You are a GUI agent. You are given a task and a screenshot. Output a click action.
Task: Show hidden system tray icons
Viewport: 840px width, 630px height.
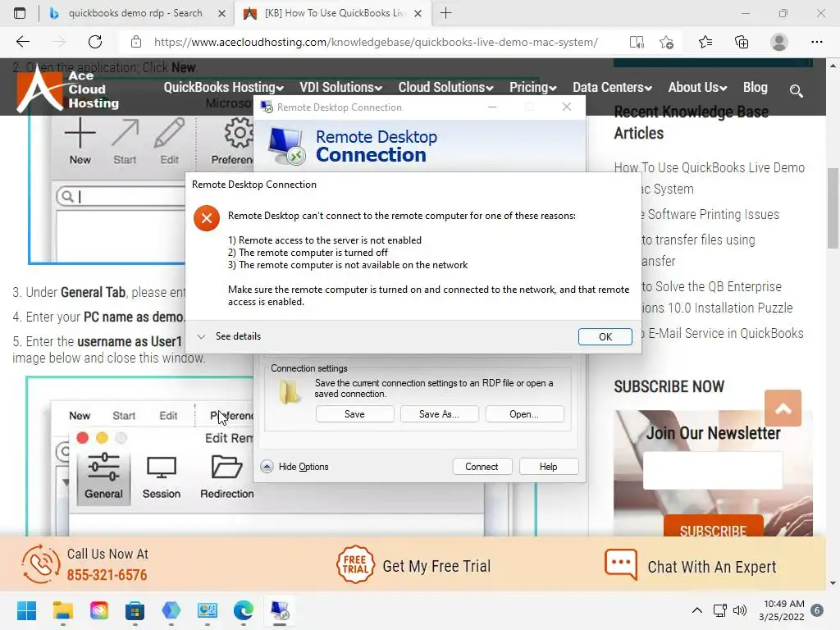coord(697,610)
